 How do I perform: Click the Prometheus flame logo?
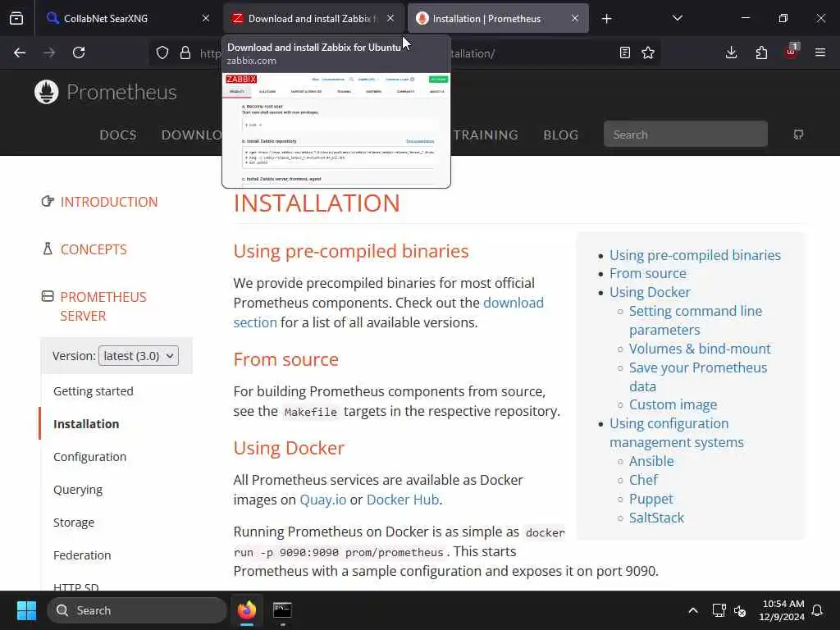[x=47, y=92]
